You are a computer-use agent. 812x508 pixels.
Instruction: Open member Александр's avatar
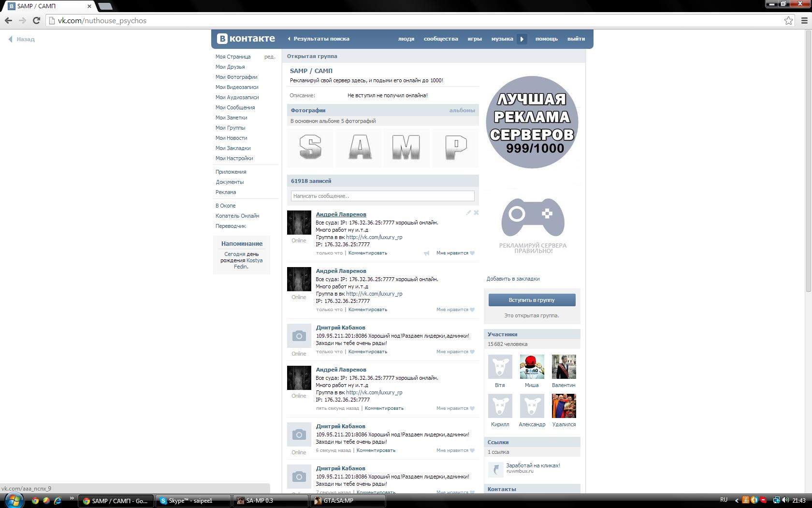(532, 406)
